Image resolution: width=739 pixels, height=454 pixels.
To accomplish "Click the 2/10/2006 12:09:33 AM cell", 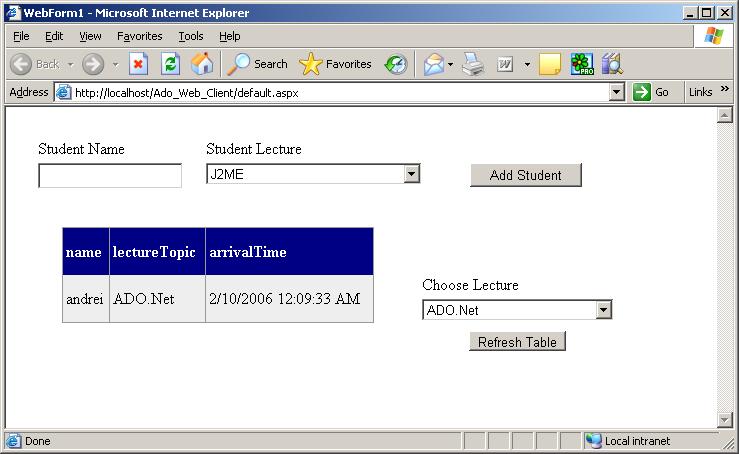I will (x=289, y=299).
